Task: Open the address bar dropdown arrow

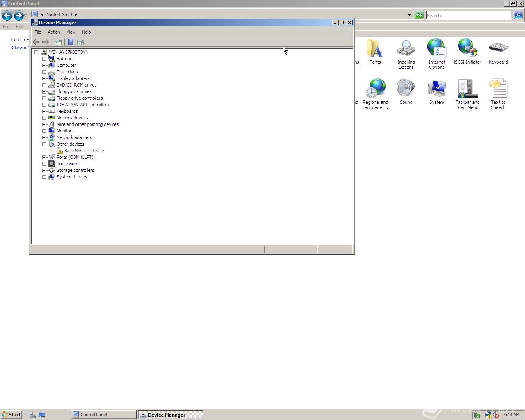Action: point(409,15)
